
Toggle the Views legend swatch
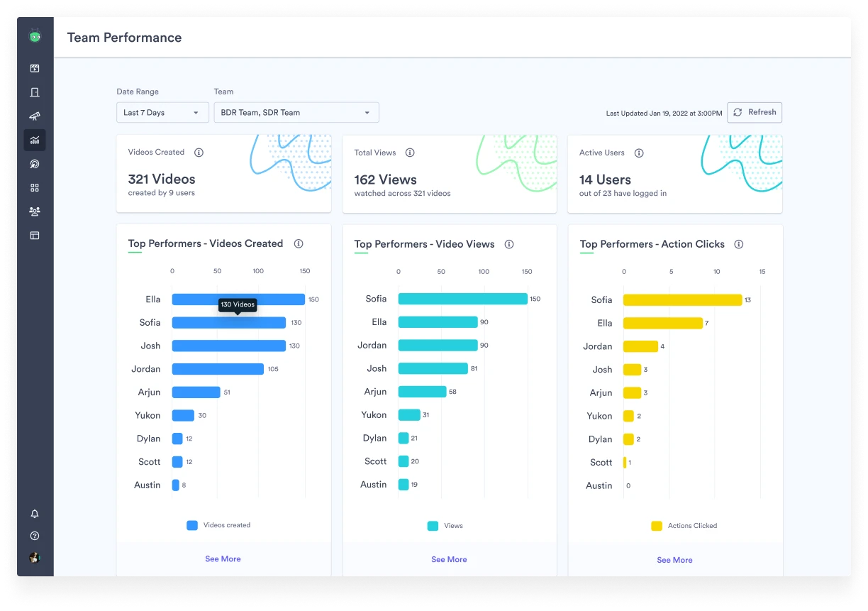click(x=433, y=526)
